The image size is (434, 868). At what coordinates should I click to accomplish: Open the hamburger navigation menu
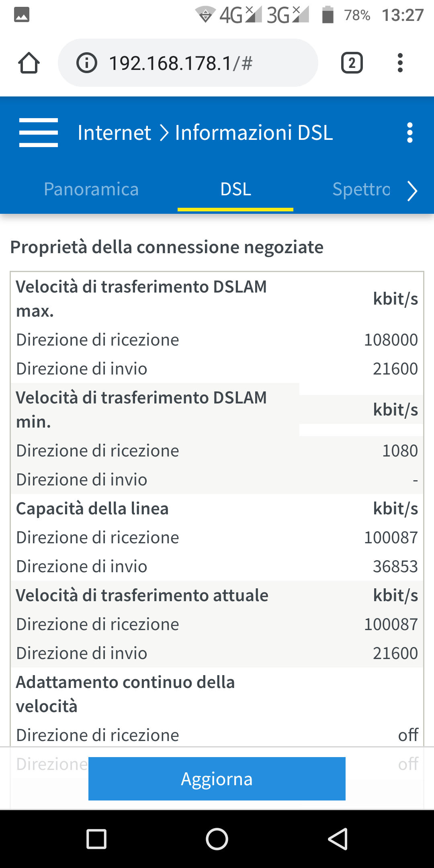[39, 133]
